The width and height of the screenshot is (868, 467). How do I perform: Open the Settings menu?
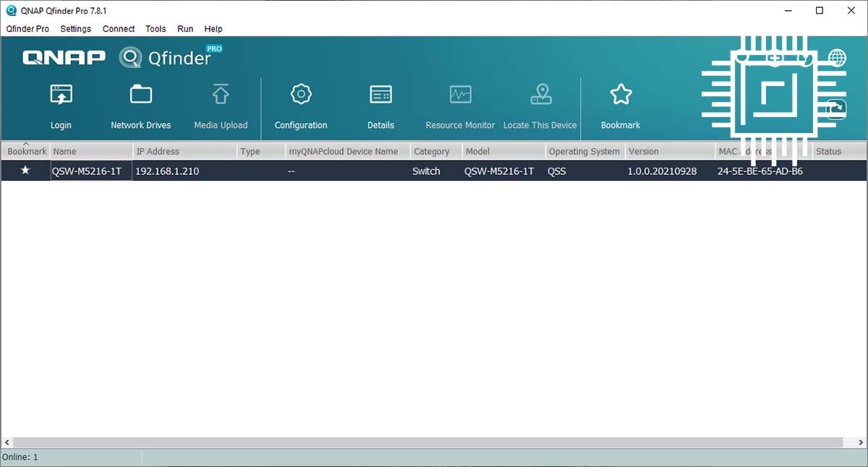[76, 29]
